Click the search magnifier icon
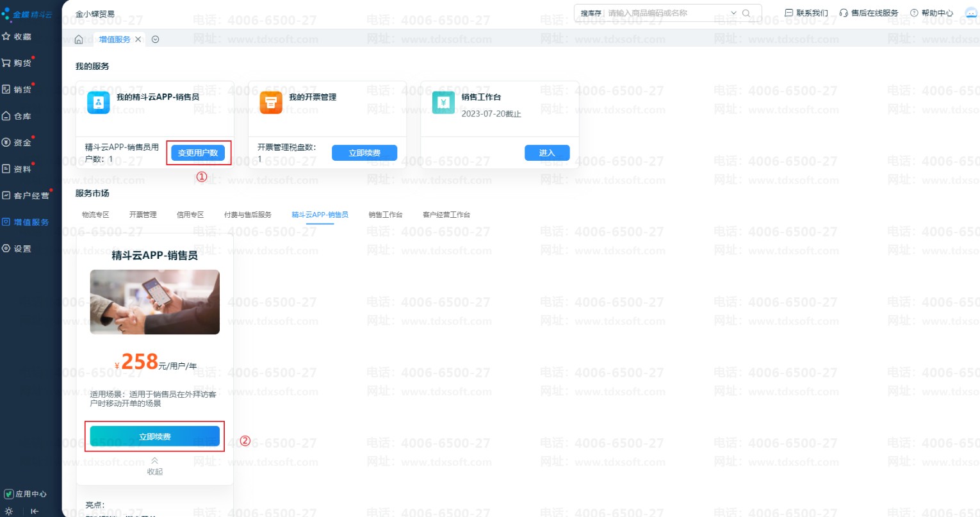This screenshot has width=980, height=517. click(x=746, y=13)
